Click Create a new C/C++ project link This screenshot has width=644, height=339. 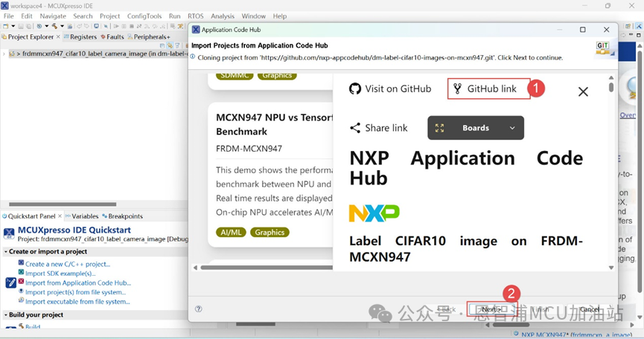point(68,264)
